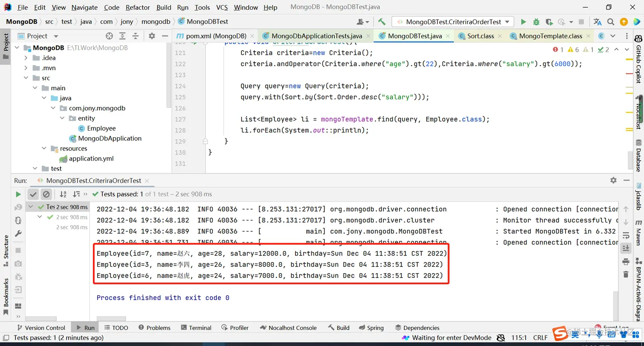644x346 pixels.
Task: Open the Terminal tool window
Action: pos(196,328)
